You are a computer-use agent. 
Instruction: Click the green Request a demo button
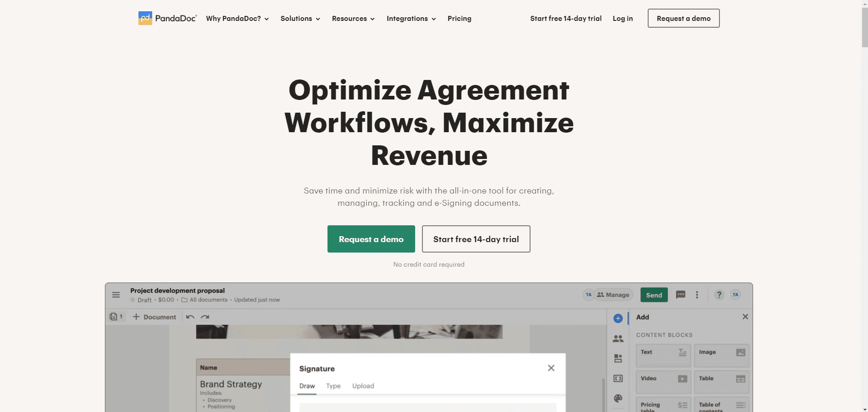pos(371,239)
